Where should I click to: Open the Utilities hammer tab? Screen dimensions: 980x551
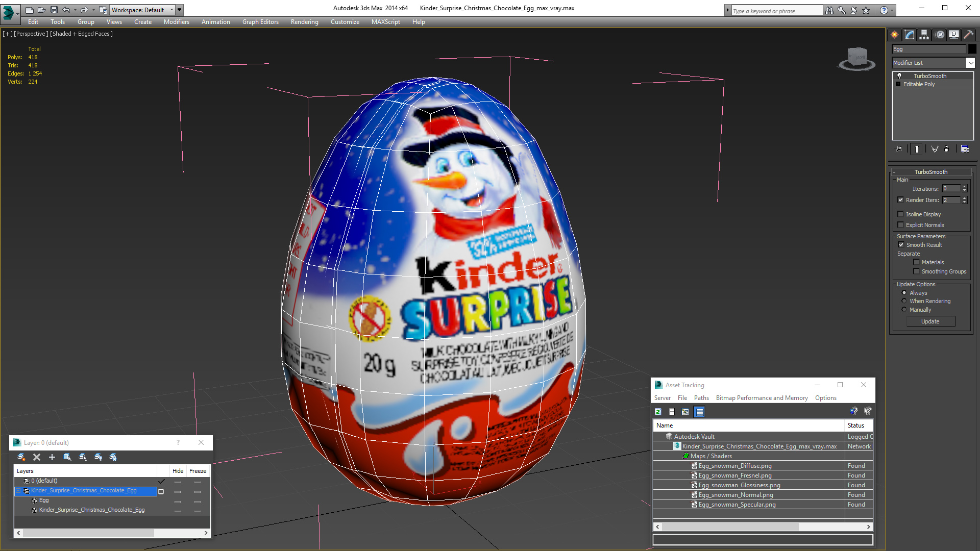(x=968, y=35)
